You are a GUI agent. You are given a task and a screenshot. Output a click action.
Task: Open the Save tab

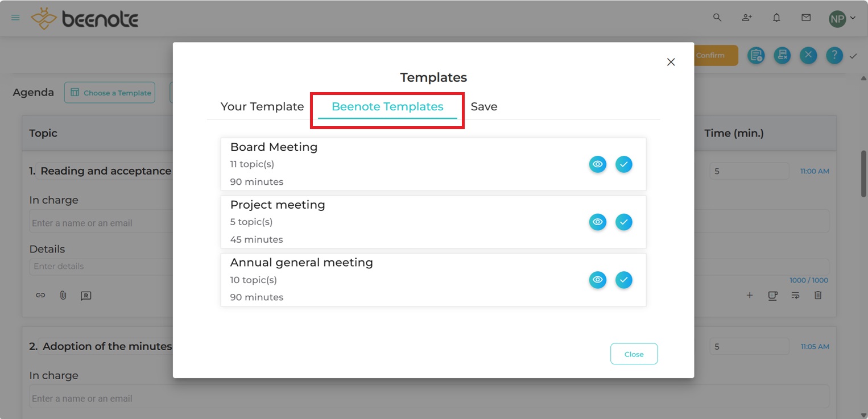(x=484, y=106)
